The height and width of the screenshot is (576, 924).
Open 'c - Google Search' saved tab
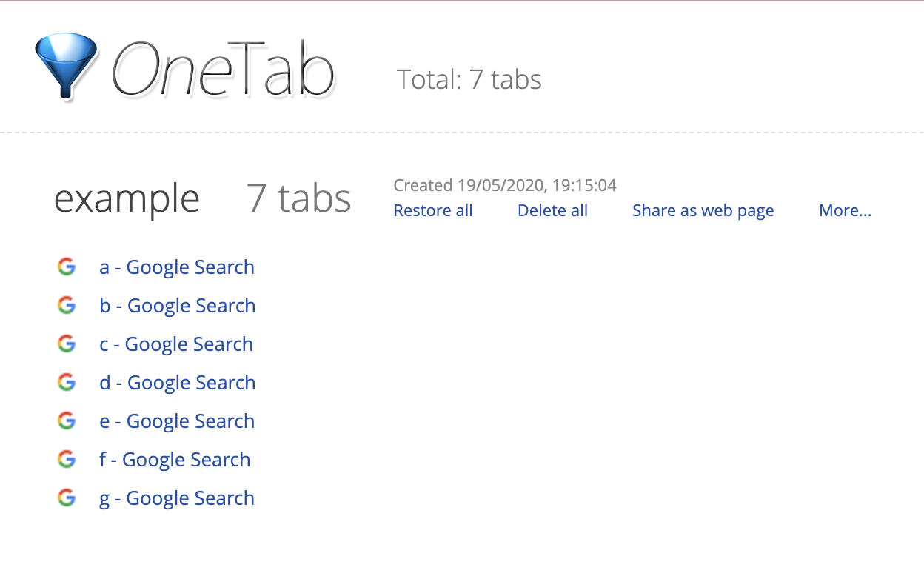pyautogui.click(x=176, y=344)
